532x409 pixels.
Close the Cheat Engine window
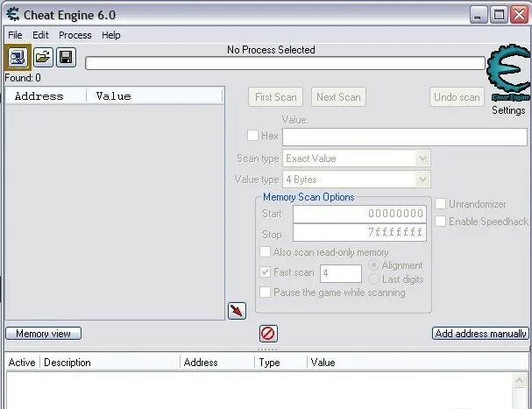pyautogui.click(x=519, y=15)
